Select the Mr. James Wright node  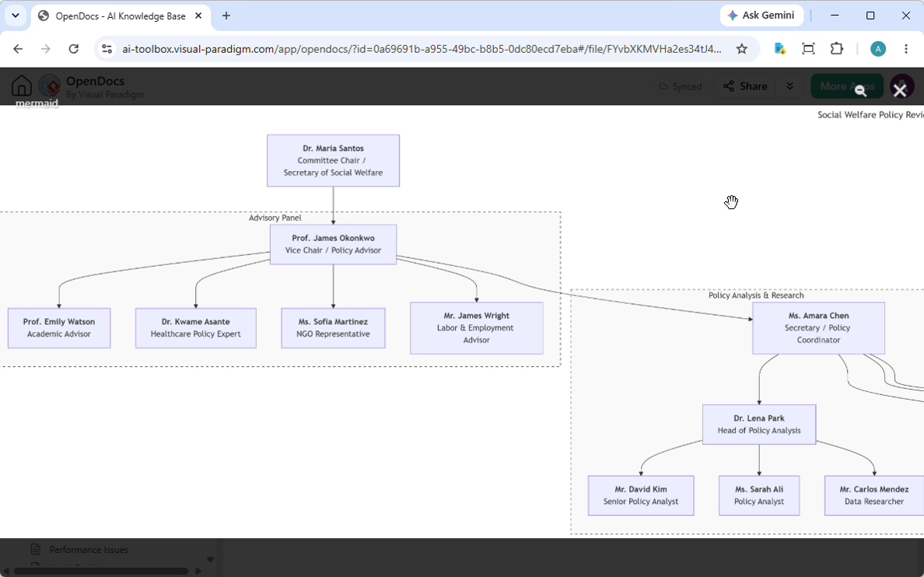click(476, 327)
